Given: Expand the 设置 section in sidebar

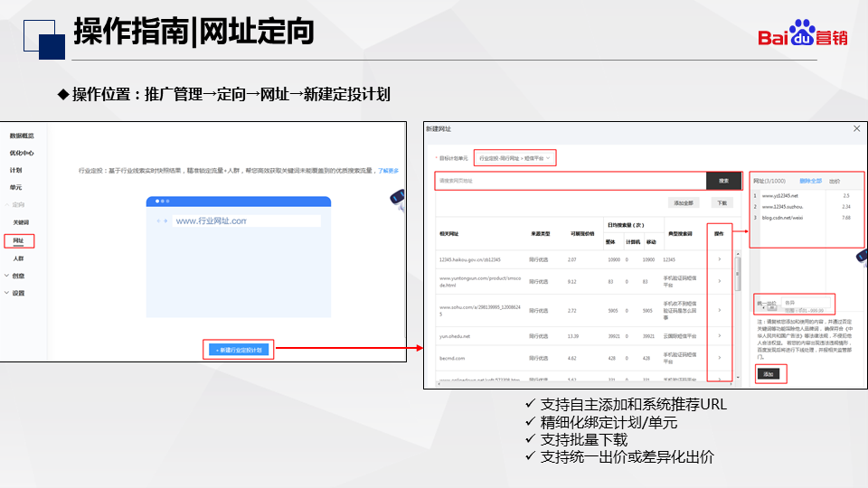Looking at the screenshot, I should [x=15, y=293].
